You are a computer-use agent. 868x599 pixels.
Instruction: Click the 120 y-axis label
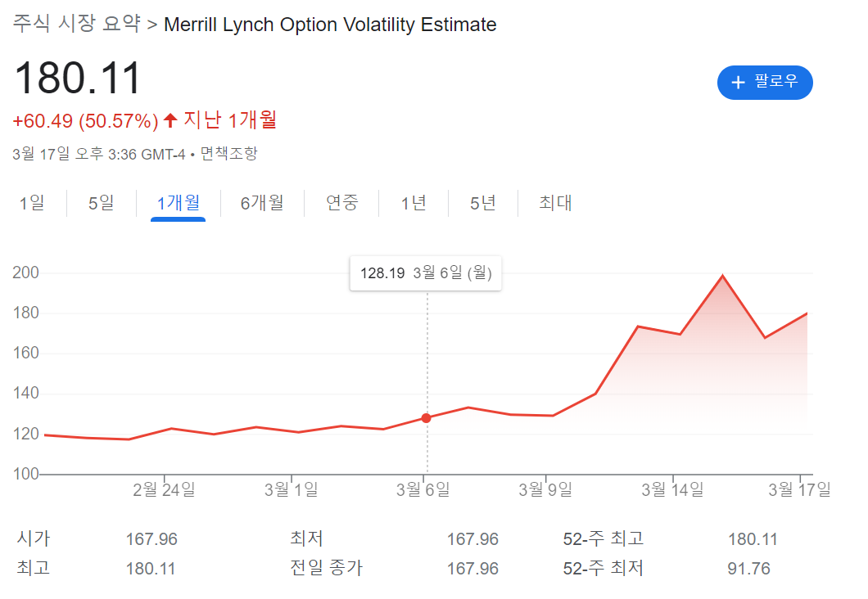[x=25, y=434]
